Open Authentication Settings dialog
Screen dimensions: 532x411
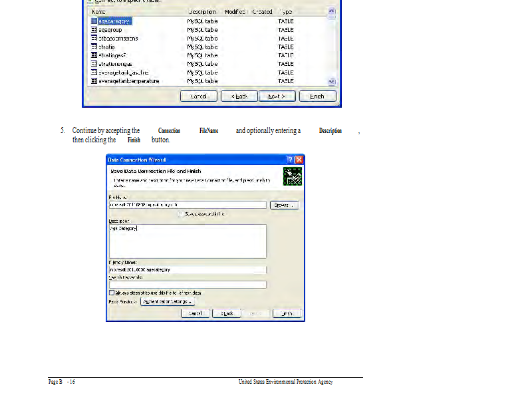168,302
